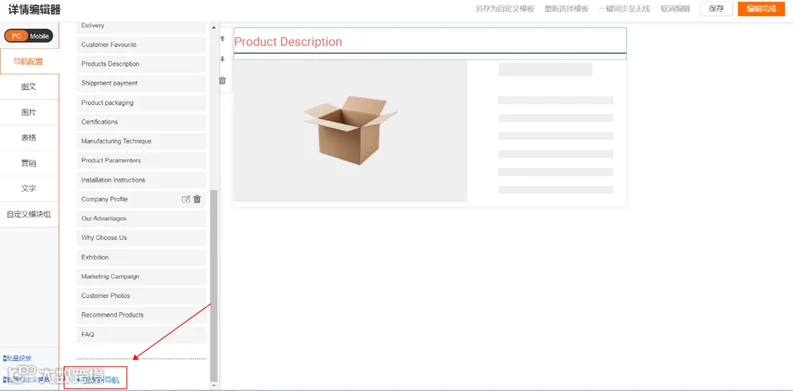Image resolution: width=793 pixels, height=391 pixels.
Task: Select the Products Description navigation item
Action: (141, 64)
